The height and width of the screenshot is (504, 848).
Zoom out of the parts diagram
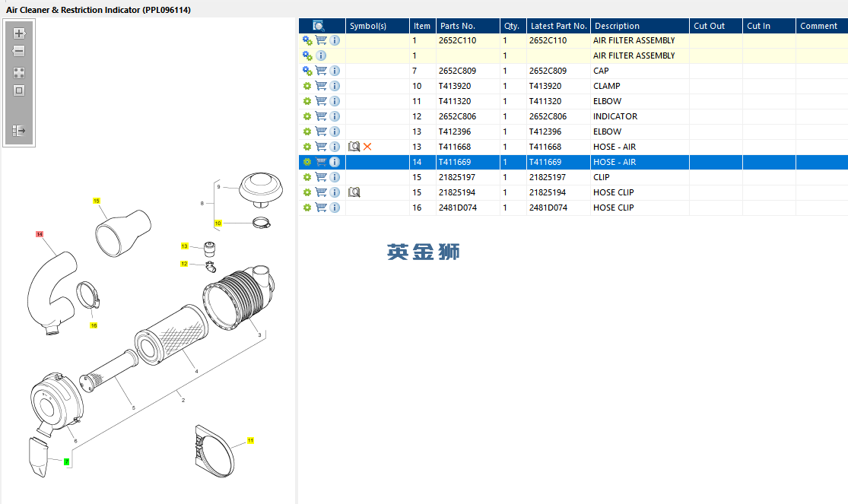19,52
